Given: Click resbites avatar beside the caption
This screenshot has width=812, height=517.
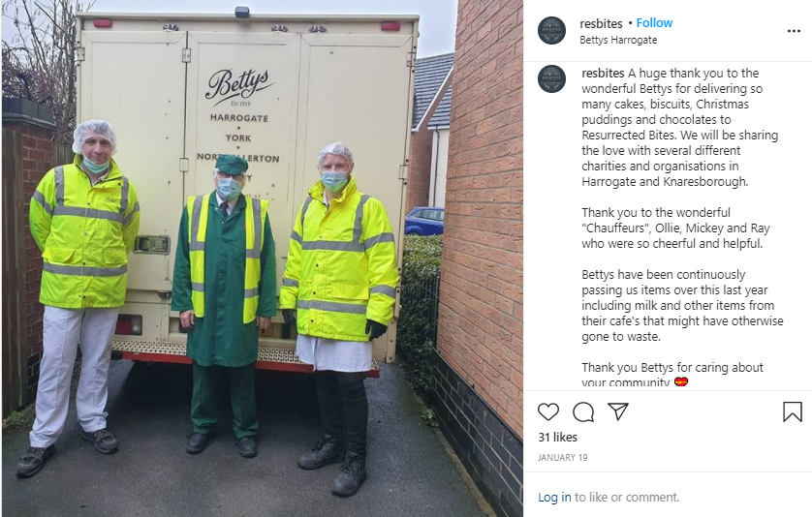Looking at the screenshot, I should coord(551,78).
